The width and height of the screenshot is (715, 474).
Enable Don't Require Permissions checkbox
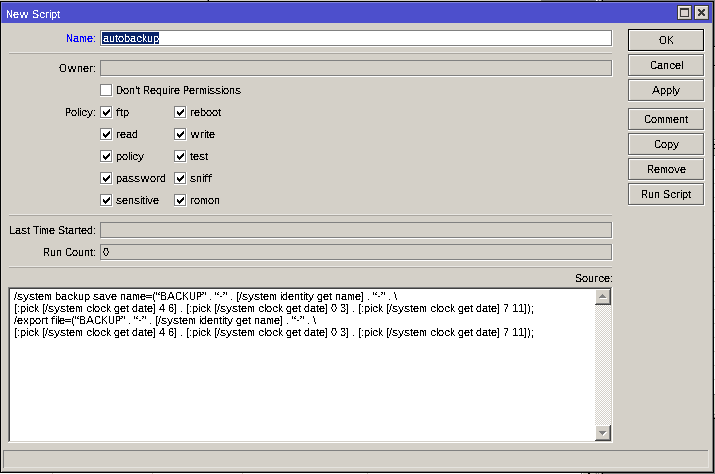pyautogui.click(x=106, y=90)
